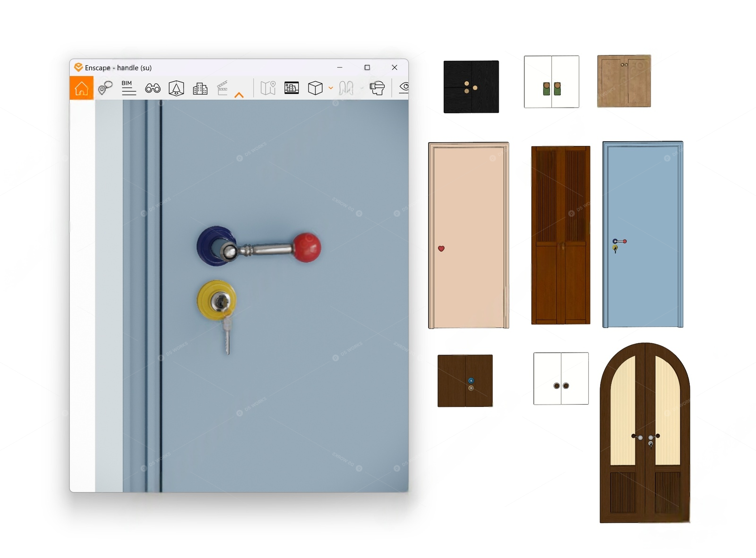Image resolution: width=756 pixels, height=558 pixels.
Task: Toggle the BIM info panel
Action: [129, 88]
